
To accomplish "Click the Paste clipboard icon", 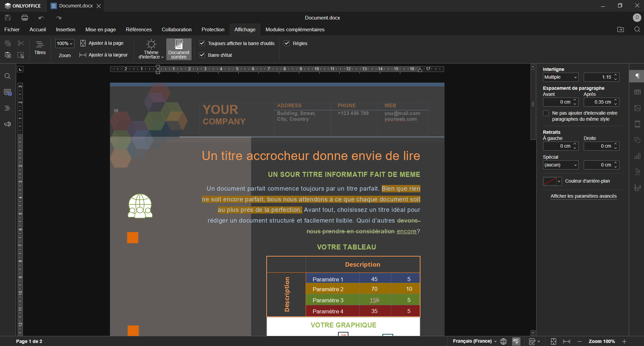I will pyautogui.click(x=8, y=55).
